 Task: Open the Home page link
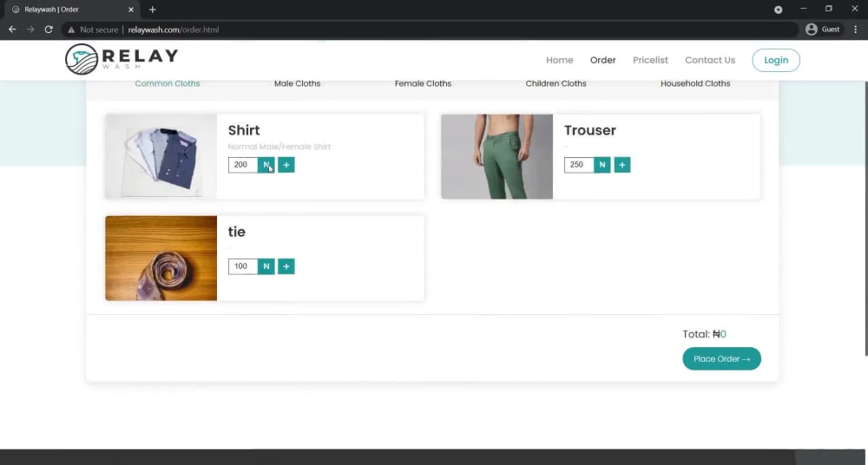click(x=560, y=61)
